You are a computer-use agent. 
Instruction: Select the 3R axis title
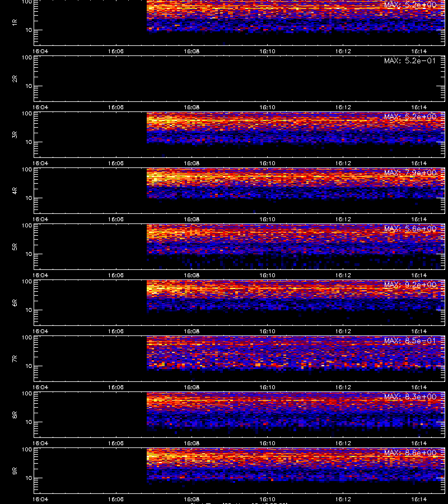click(15, 134)
